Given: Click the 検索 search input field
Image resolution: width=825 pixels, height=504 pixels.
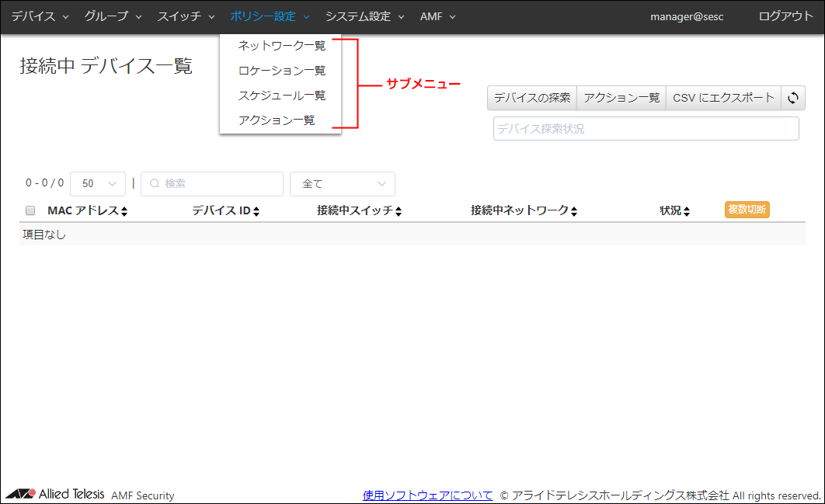Looking at the screenshot, I should click(212, 184).
